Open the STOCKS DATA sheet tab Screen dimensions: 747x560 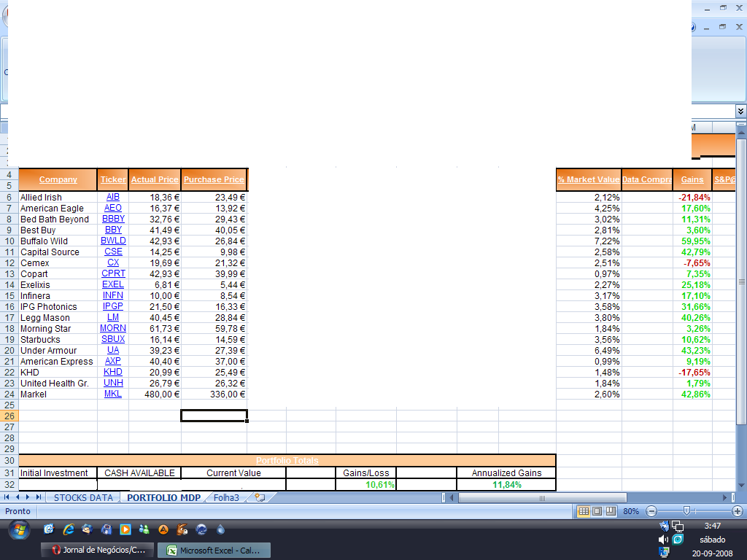pos(83,497)
